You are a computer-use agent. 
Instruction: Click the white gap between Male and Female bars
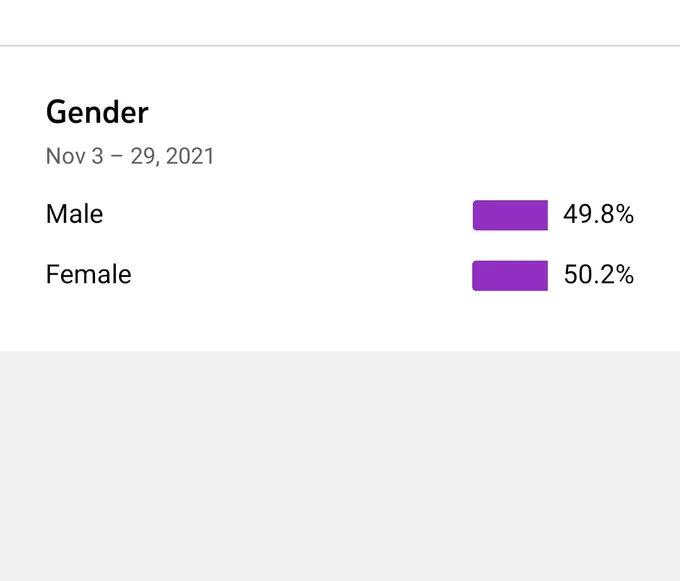(x=510, y=245)
